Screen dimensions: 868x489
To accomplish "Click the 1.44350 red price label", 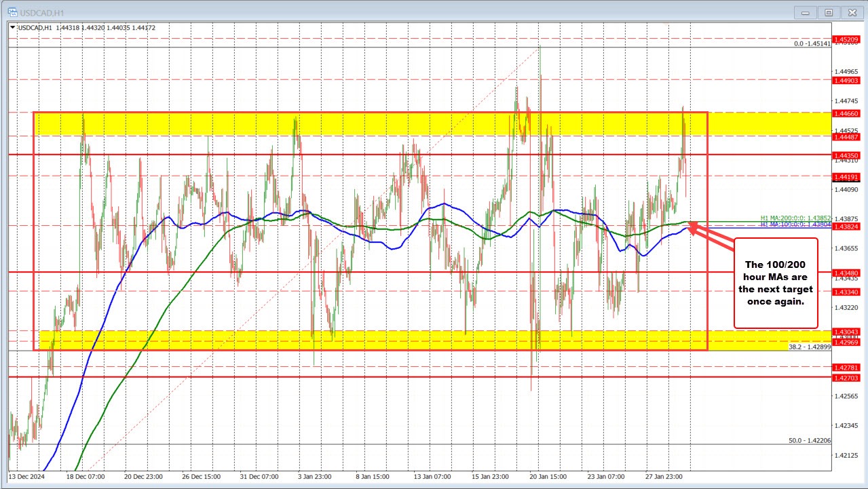I will [x=847, y=155].
